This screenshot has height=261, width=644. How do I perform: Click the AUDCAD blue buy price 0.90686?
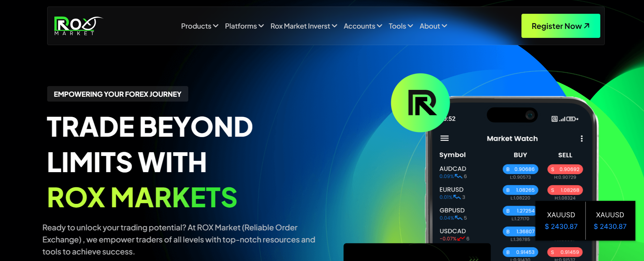pyautogui.click(x=520, y=169)
